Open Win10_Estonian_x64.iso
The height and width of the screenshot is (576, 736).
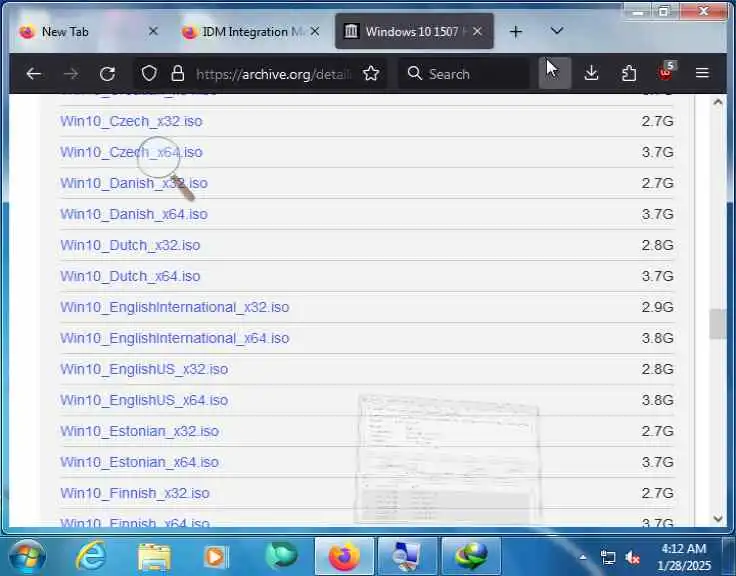[x=139, y=462]
